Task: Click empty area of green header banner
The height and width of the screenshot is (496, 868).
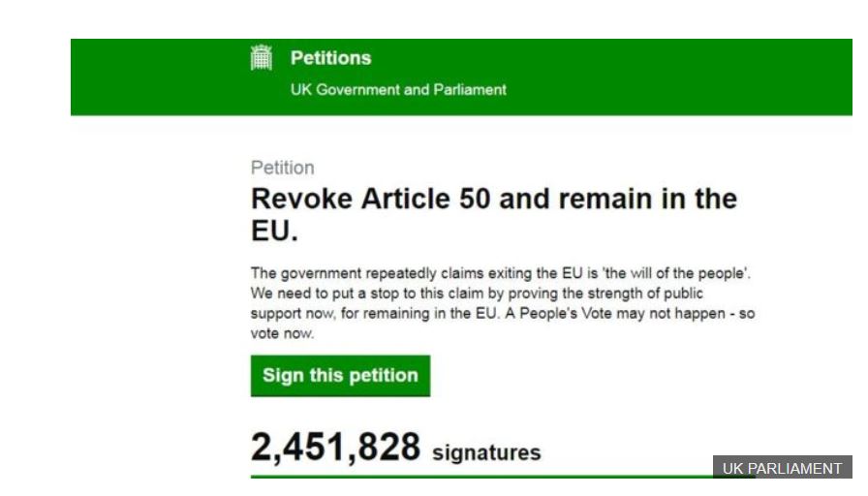Action: pos(678,76)
